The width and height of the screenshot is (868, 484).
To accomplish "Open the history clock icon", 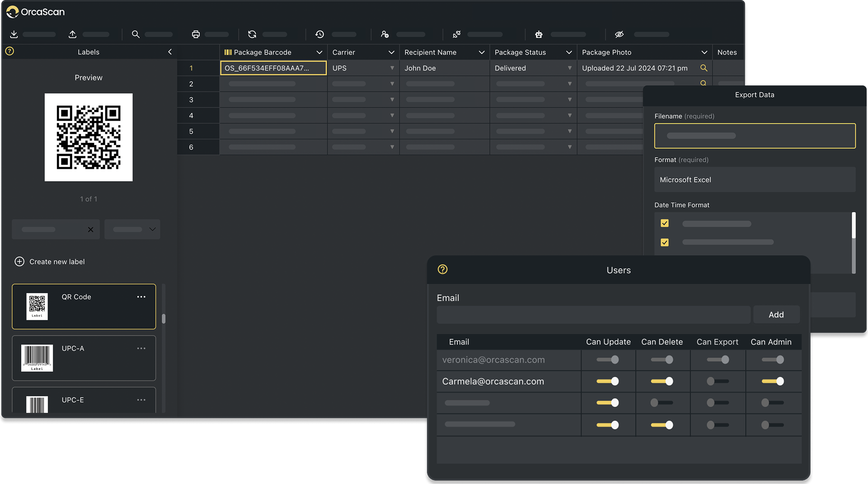I will (319, 35).
